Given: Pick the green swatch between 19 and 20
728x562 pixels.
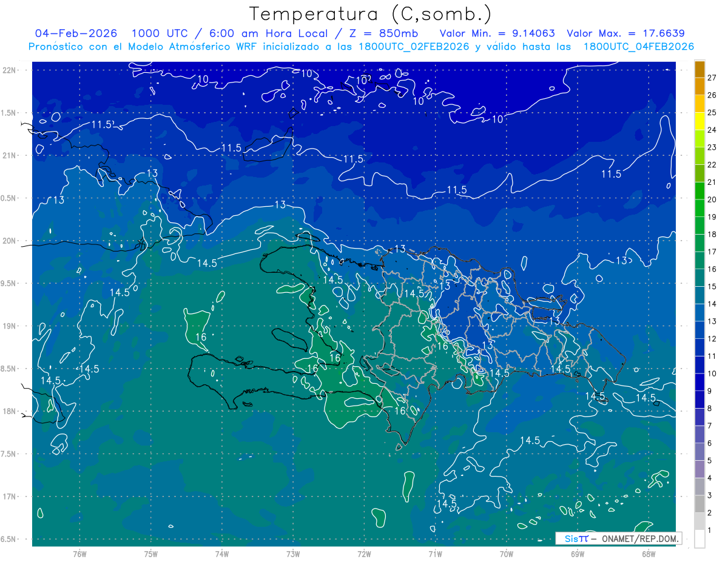Looking at the screenshot, I should click(699, 208).
